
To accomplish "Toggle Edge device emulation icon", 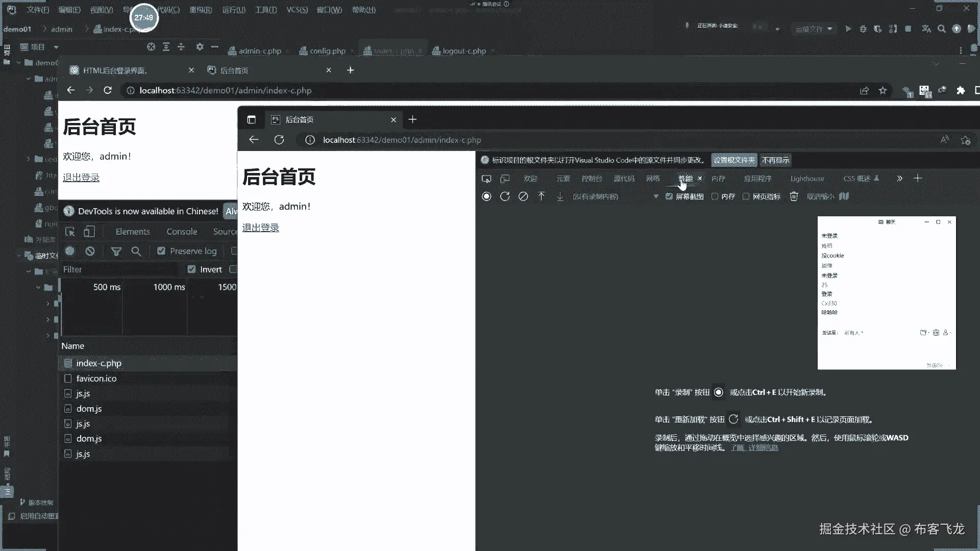I will [505, 179].
